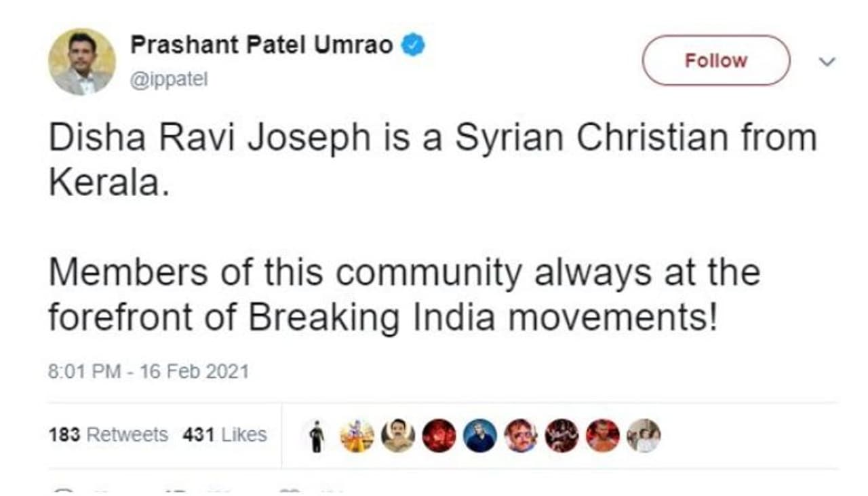The width and height of the screenshot is (868, 496).
Task: Click the @ippatel handle
Action: pyautogui.click(x=169, y=80)
